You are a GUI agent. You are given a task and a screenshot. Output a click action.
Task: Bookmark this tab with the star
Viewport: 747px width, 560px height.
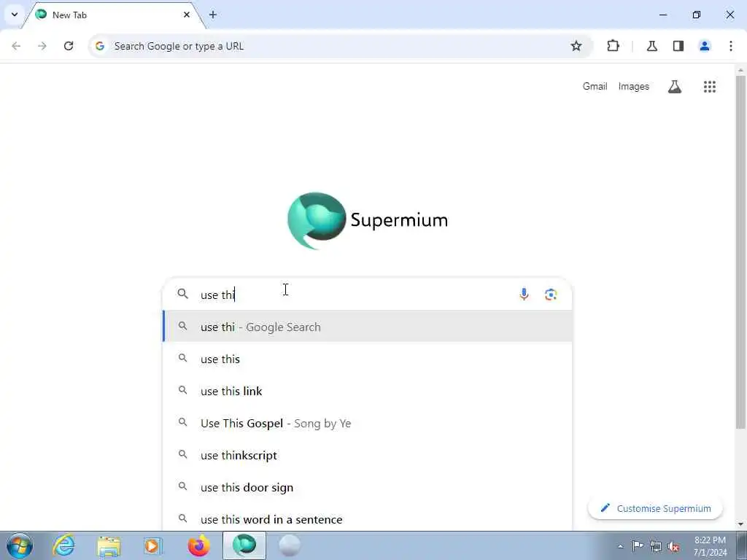point(576,46)
